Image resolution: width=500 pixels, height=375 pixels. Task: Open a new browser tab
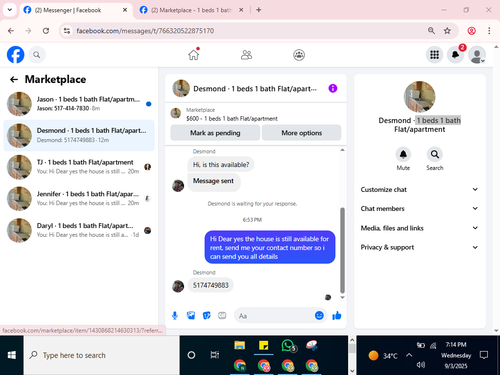tap(259, 10)
